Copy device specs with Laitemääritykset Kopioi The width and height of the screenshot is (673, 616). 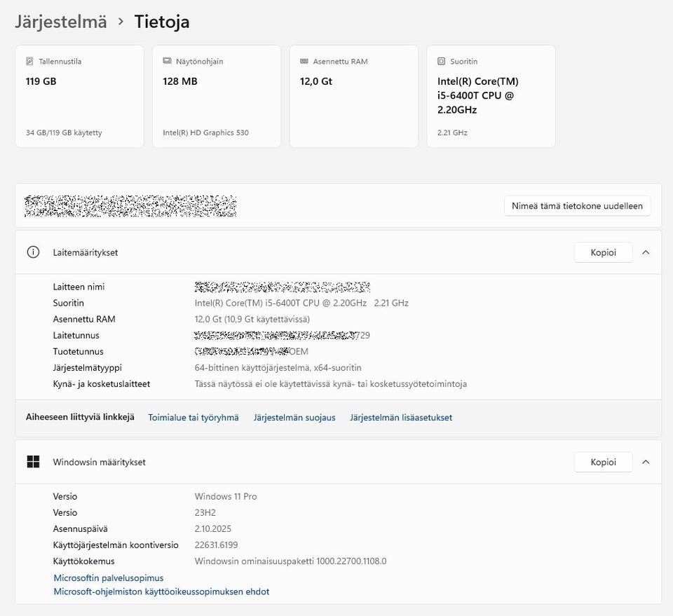click(603, 252)
